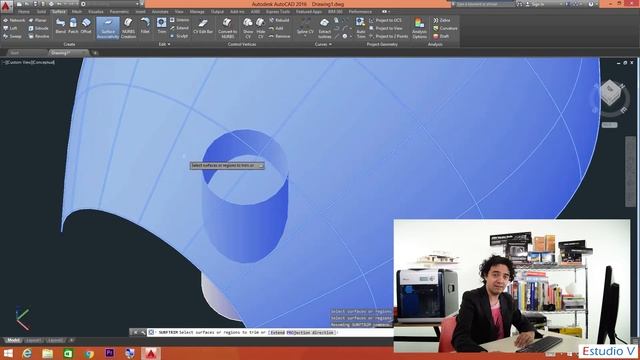The width and height of the screenshot is (640, 360).
Task: Switch to the Mesh ribbon tab
Action: pos(76,12)
